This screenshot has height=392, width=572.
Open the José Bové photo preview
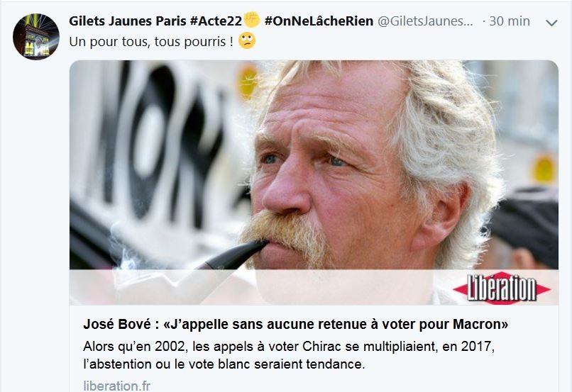pyautogui.click(x=314, y=182)
